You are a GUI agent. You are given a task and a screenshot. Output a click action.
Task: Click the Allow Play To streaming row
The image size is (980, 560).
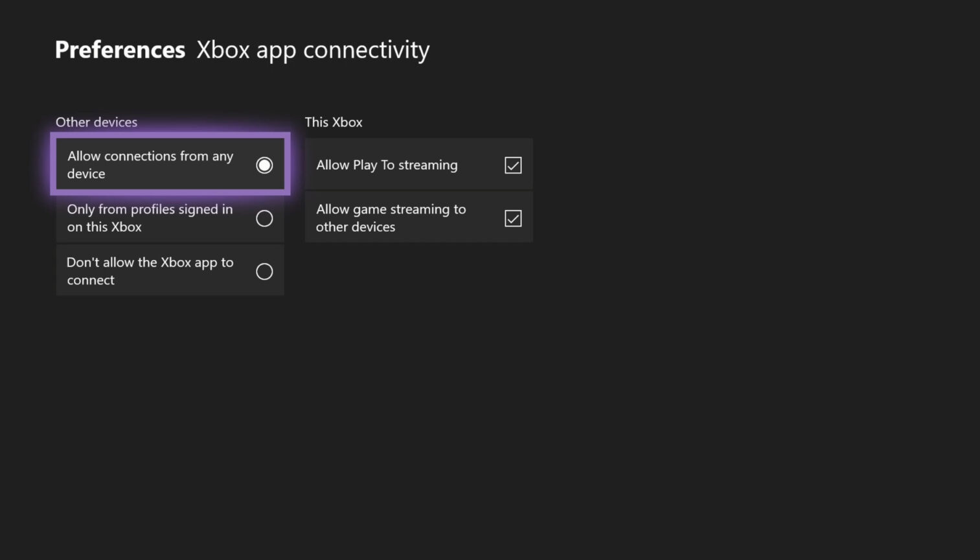tap(418, 165)
